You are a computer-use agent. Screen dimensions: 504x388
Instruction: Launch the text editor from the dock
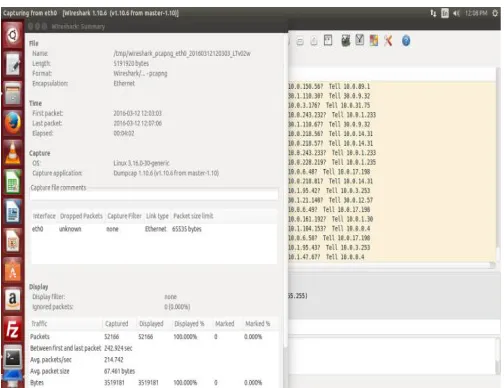coord(13,64)
